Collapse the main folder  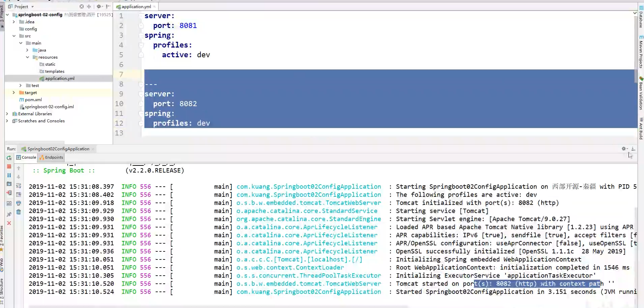(x=21, y=43)
